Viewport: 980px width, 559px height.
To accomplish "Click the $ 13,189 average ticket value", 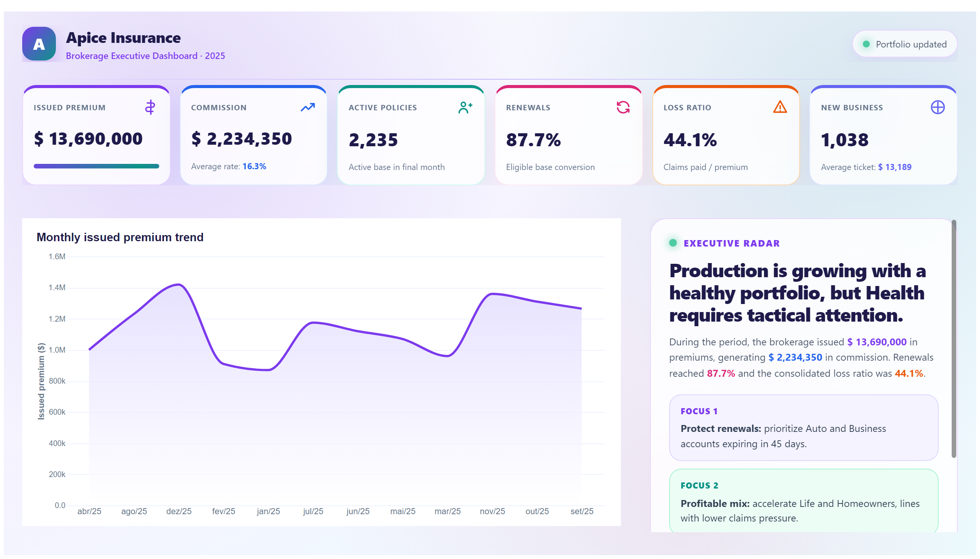I will coord(894,167).
